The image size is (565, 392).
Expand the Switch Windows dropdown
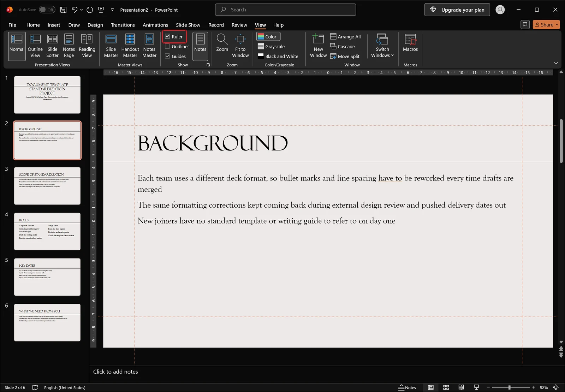coord(382,46)
